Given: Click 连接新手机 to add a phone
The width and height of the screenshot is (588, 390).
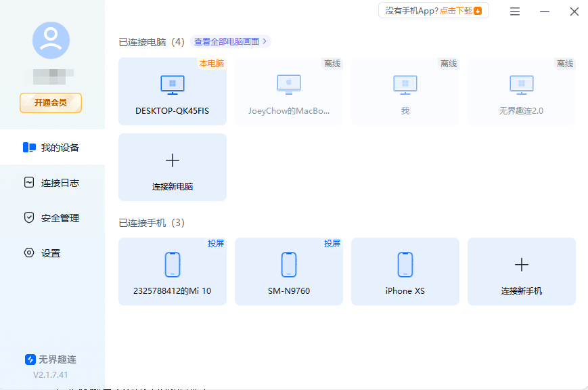Looking at the screenshot, I should (521, 271).
